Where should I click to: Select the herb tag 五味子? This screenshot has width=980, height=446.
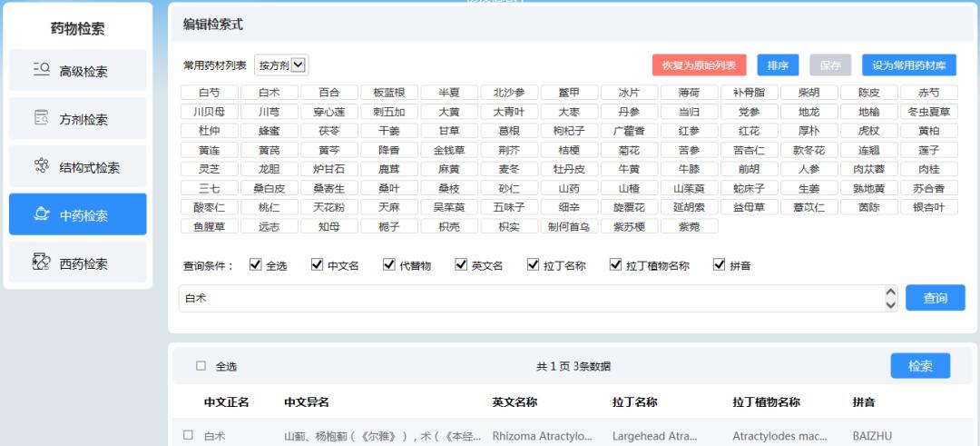coord(509,207)
